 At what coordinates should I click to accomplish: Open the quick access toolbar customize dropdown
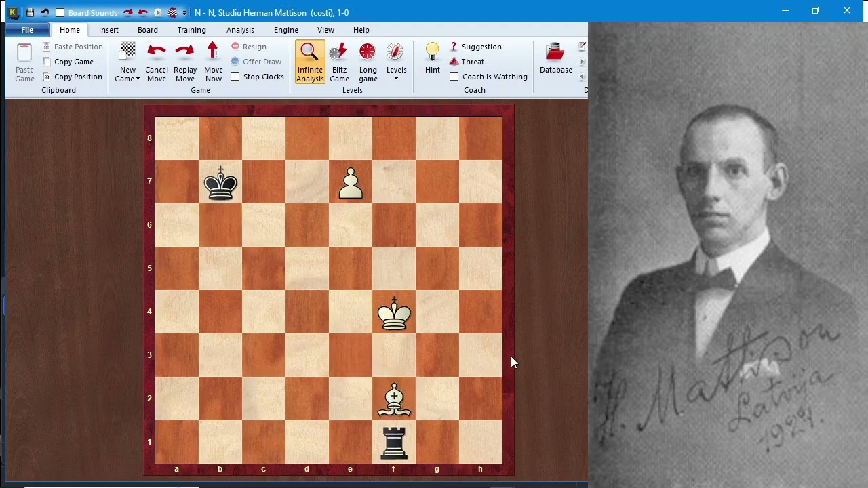click(184, 13)
